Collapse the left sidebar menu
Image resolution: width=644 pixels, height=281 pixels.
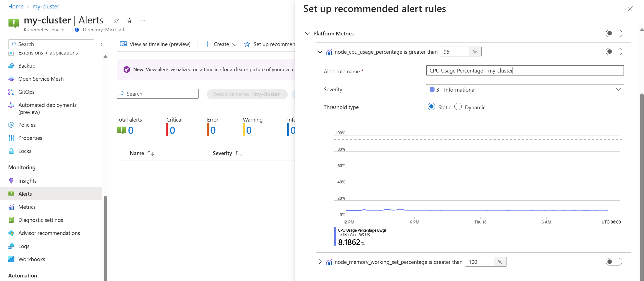(102, 44)
